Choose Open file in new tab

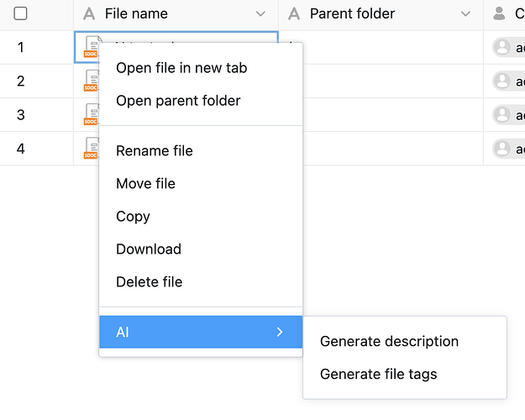[181, 68]
